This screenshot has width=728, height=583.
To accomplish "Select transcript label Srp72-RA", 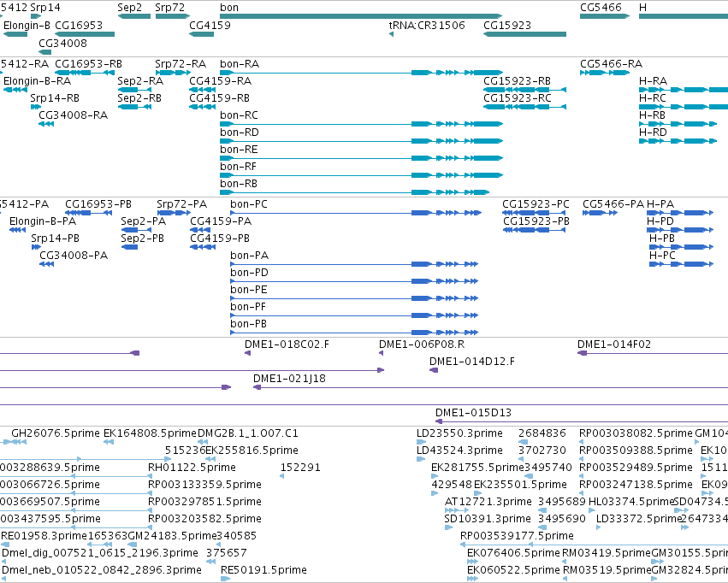I will point(181,63).
